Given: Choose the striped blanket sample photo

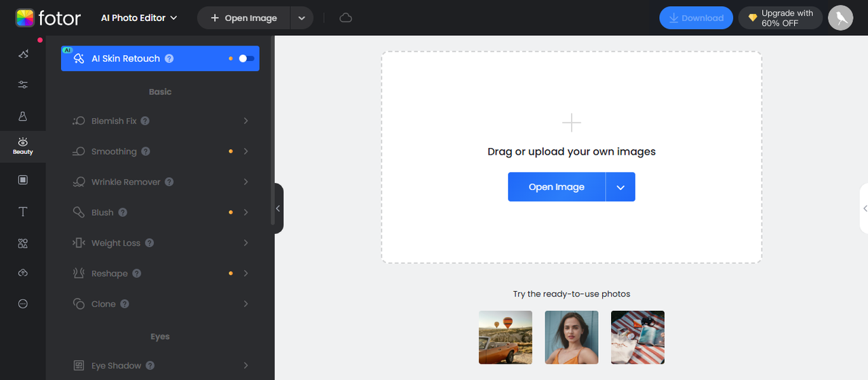Looking at the screenshot, I should [x=637, y=337].
